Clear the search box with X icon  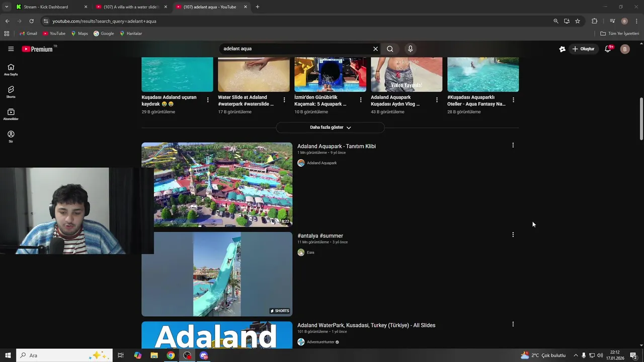click(x=375, y=49)
